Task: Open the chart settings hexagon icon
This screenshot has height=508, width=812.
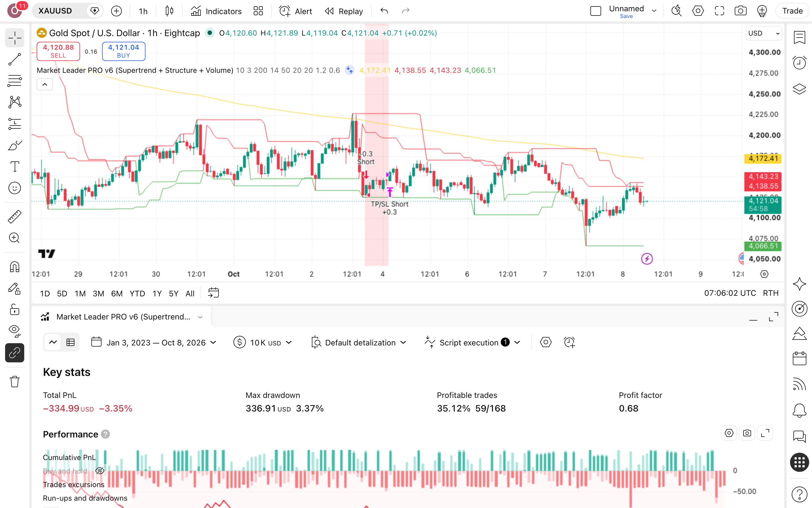Action: click(x=698, y=11)
